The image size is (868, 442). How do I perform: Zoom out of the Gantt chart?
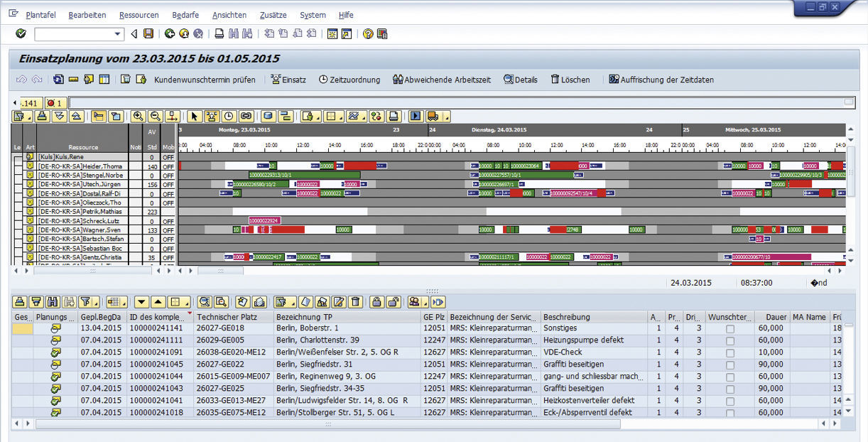tap(156, 116)
